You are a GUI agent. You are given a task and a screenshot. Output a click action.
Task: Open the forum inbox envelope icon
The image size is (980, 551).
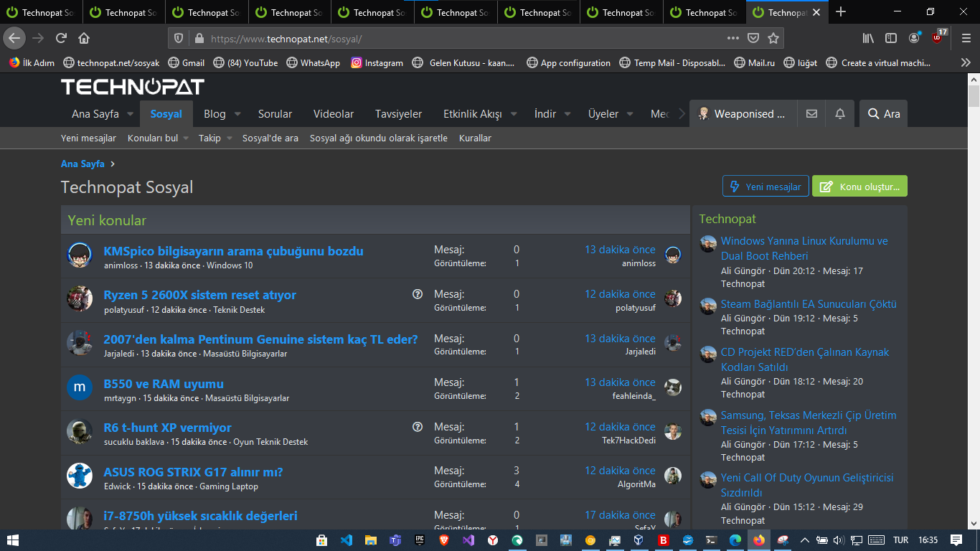coord(811,113)
